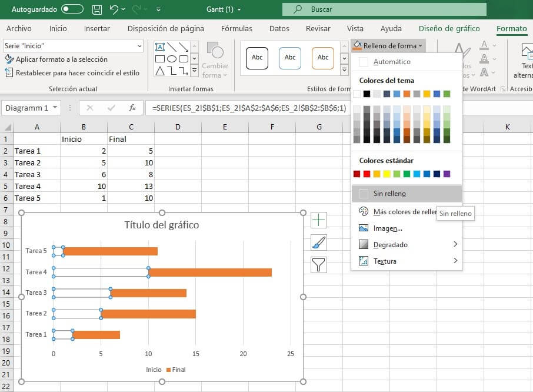Expand the Serie "Inicio" element selector

(139, 46)
